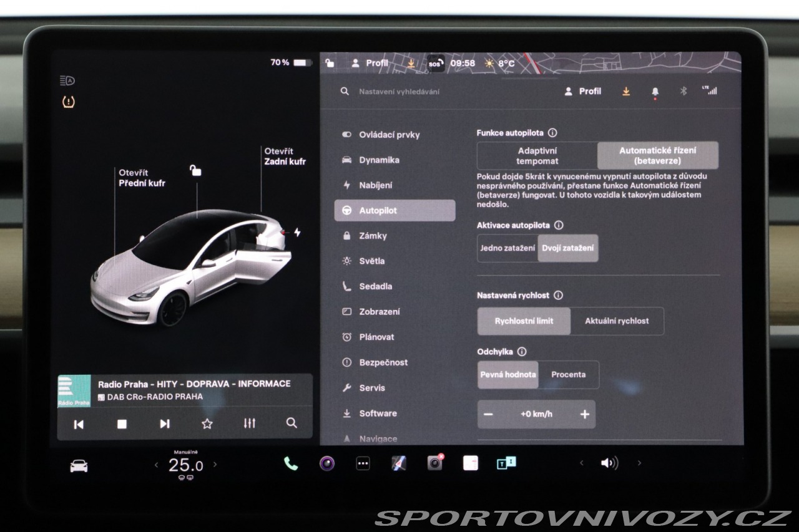Open the more apps dots icon

point(363,463)
